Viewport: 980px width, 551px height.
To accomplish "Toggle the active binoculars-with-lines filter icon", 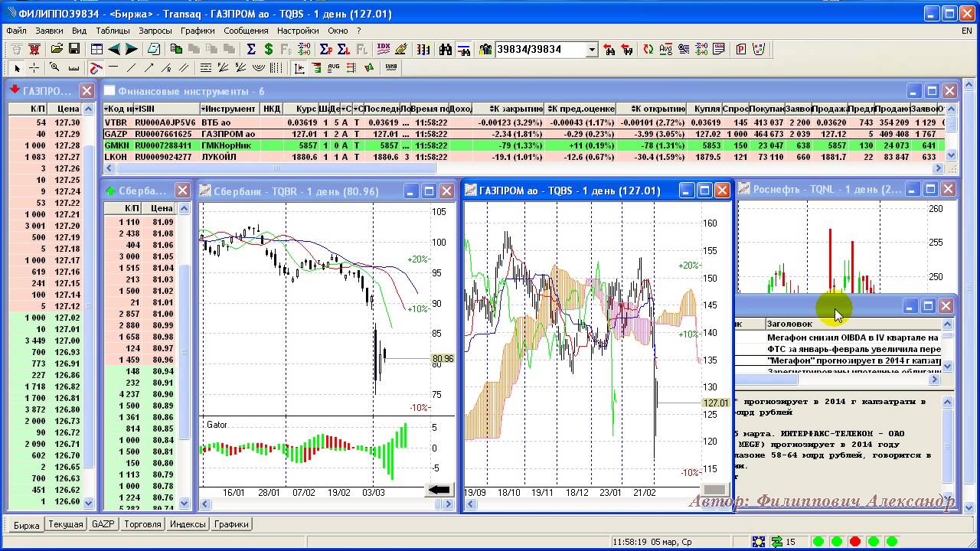I will [463, 49].
